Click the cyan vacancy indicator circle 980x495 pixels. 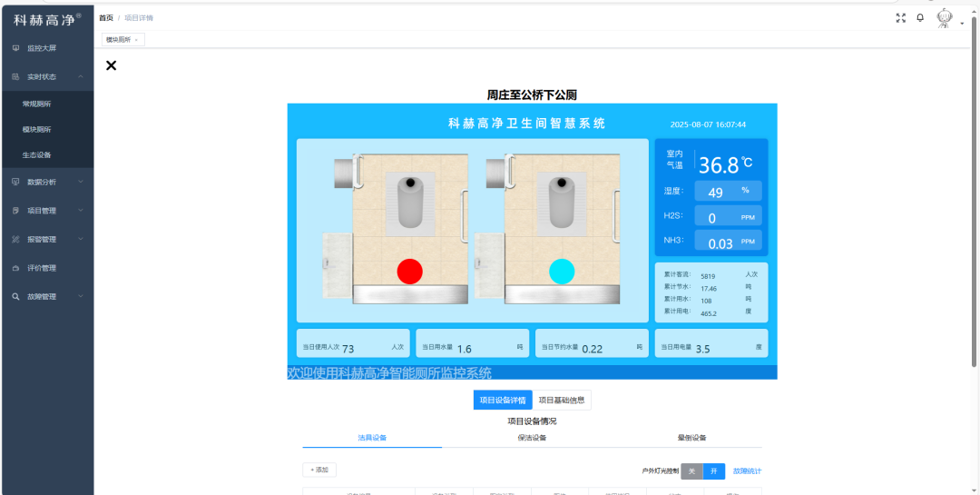(x=562, y=271)
